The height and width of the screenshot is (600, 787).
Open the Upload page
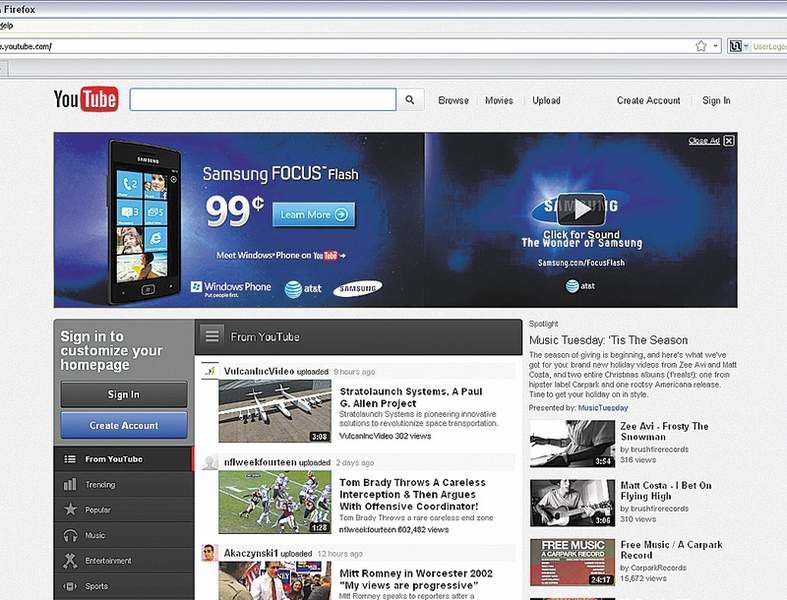coord(546,100)
